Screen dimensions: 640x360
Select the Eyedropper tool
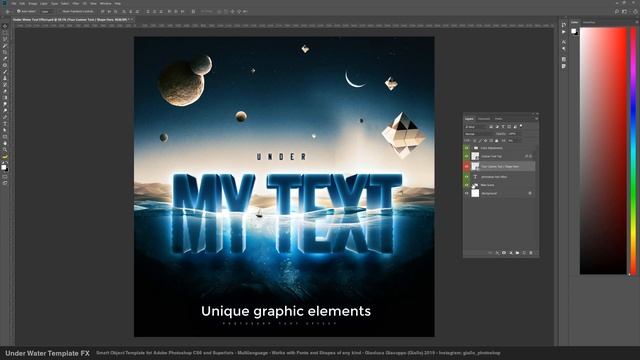(x=5, y=58)
